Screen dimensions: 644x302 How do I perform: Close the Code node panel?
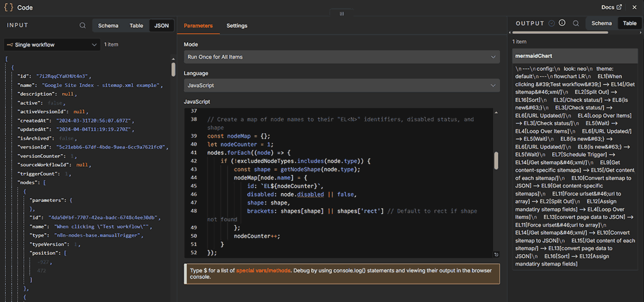click(634, 8)
